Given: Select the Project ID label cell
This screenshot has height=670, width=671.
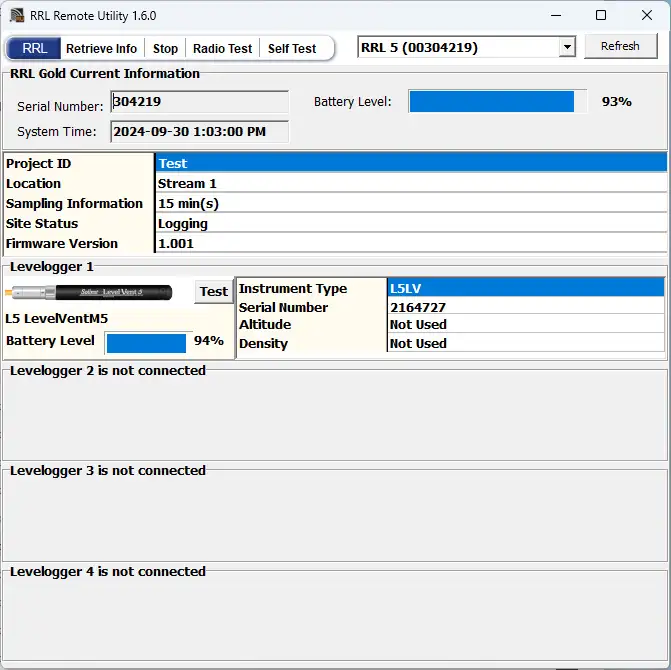Looking at the screenshot, I should click(x=79, y=163).
